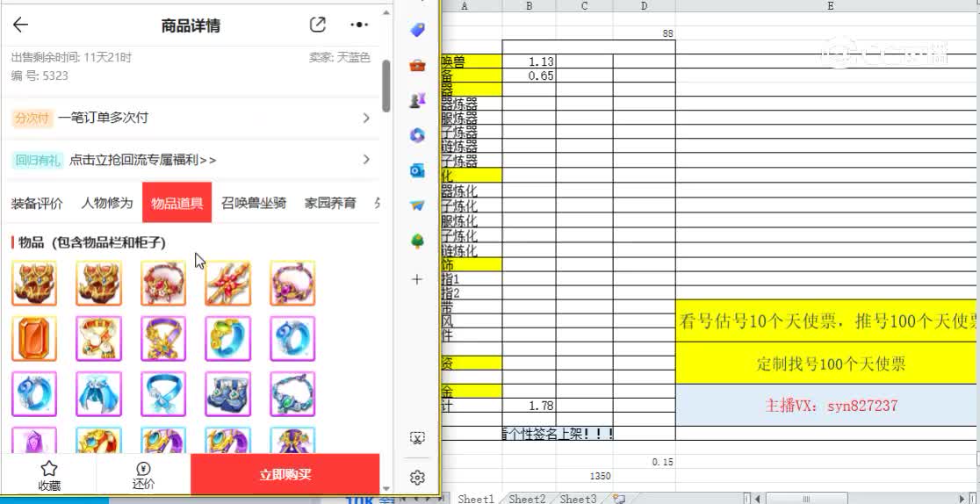Click the screenshot capture sidebar icon

coord(417,438)
